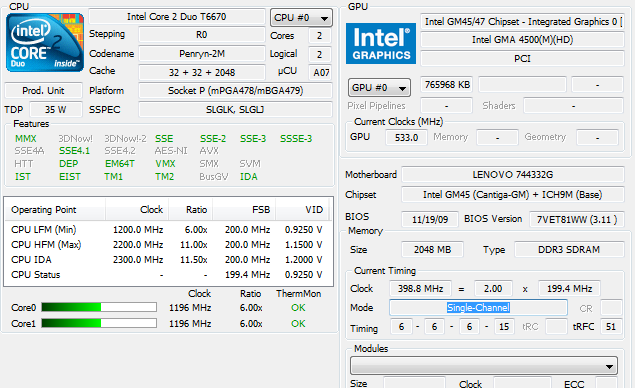The image size is (635, 388).
Task: Click the Core1 usage bar
Action: coord(99,323)
